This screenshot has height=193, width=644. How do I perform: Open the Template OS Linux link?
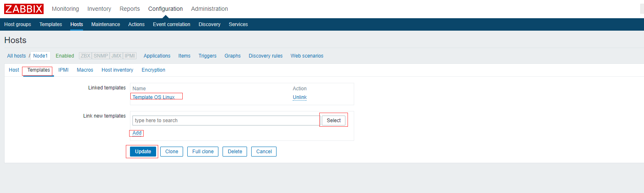(154, 97)
